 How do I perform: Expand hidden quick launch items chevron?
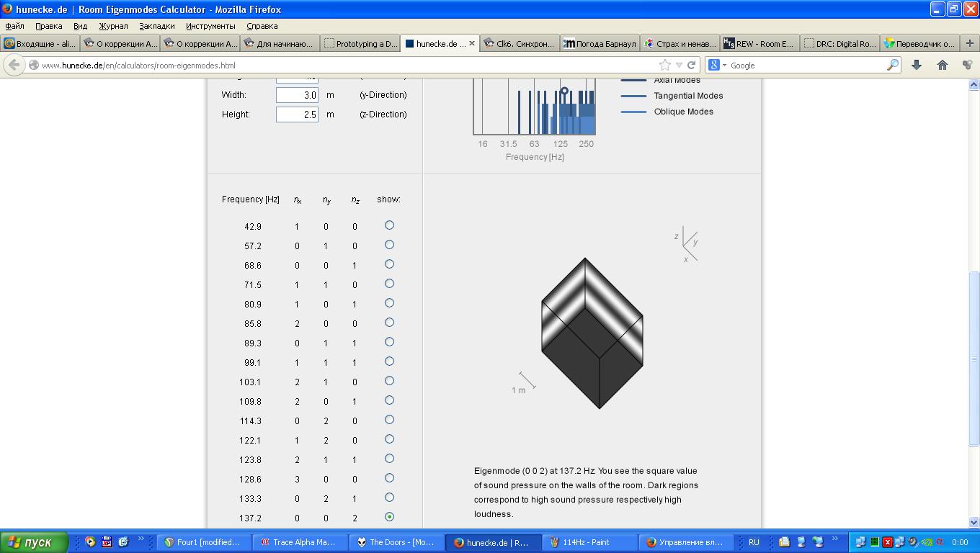141,539
